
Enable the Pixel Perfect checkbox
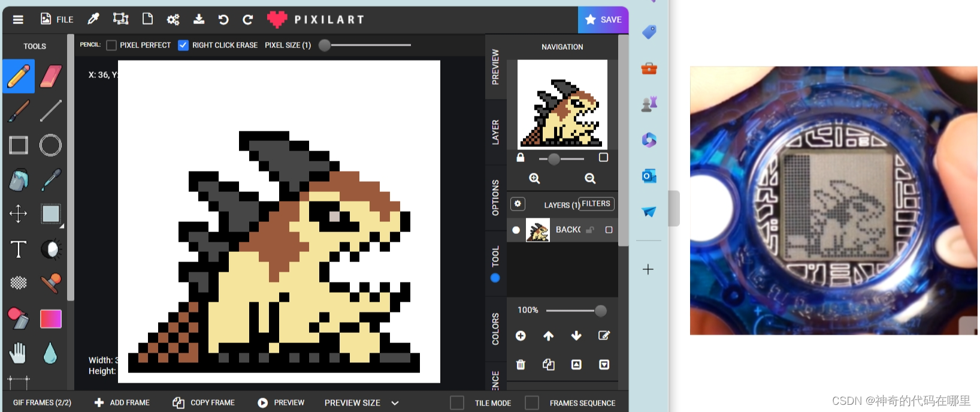click(x=111, y=45)
